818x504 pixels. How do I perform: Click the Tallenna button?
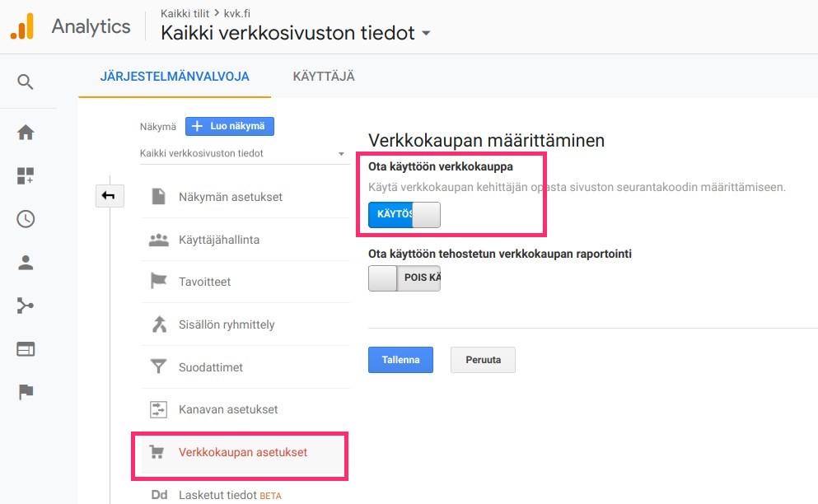(400, 360)
